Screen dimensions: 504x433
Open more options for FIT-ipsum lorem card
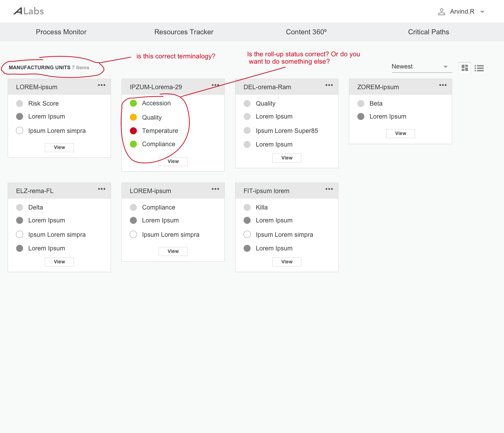tap(329, 189)
